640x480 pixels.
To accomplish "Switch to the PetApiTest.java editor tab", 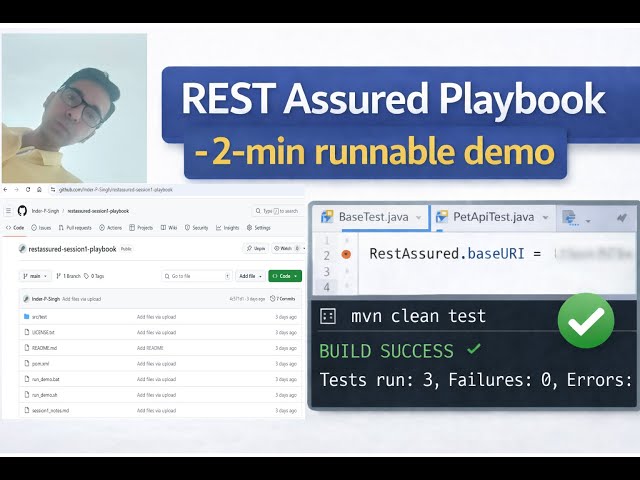I will (x=493, y=217).
